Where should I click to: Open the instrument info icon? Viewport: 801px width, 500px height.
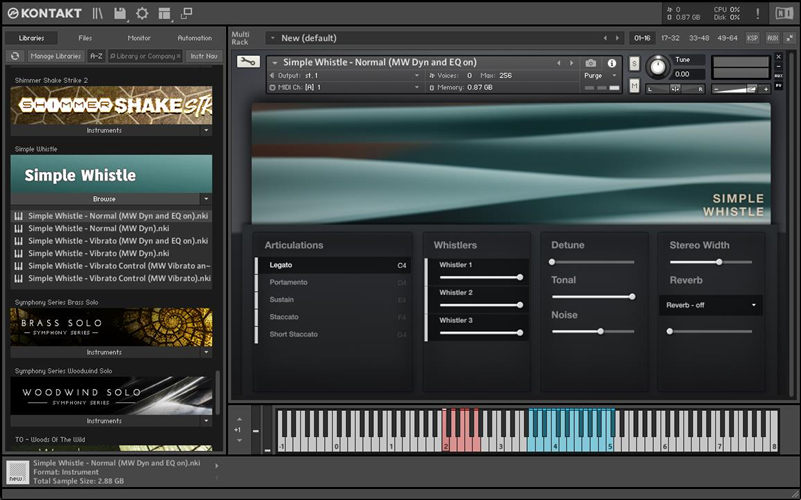point(612,63)
